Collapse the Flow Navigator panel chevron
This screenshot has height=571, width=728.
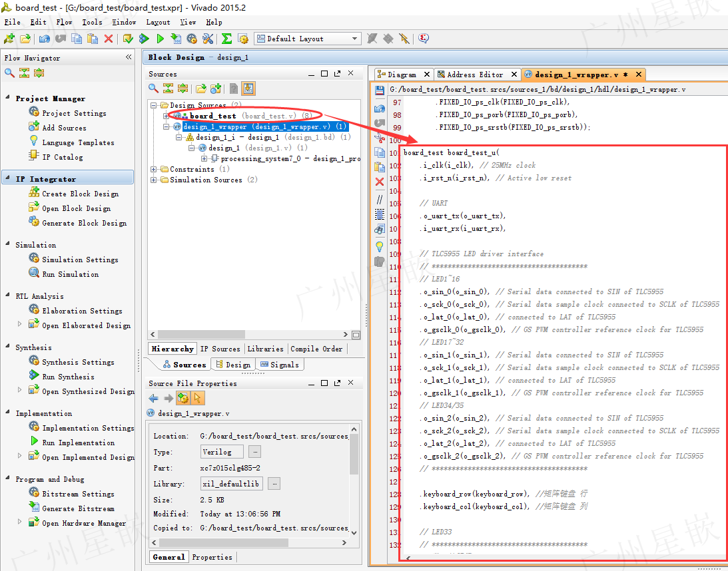click(129, 57)
